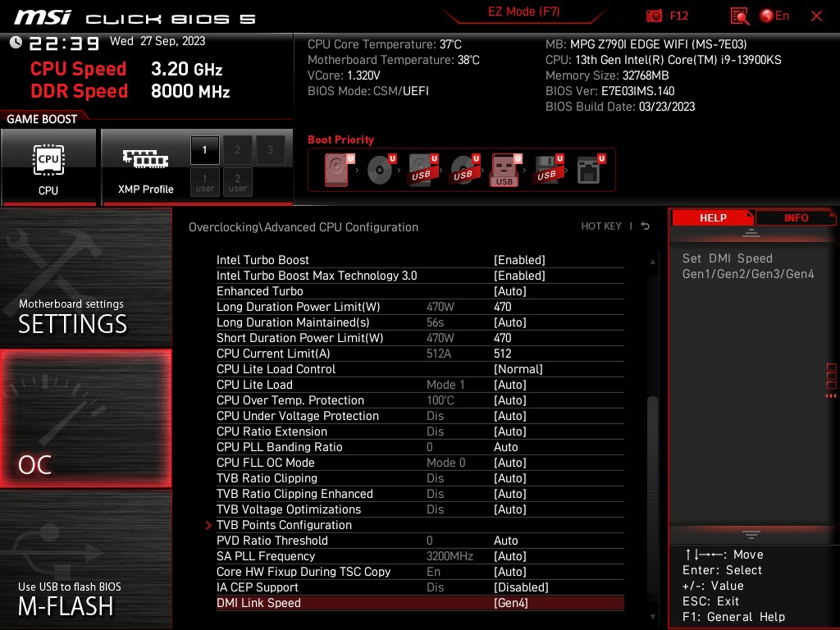
Task: Click the settings list scroll down arrow
Action: [x=652, y=617]
